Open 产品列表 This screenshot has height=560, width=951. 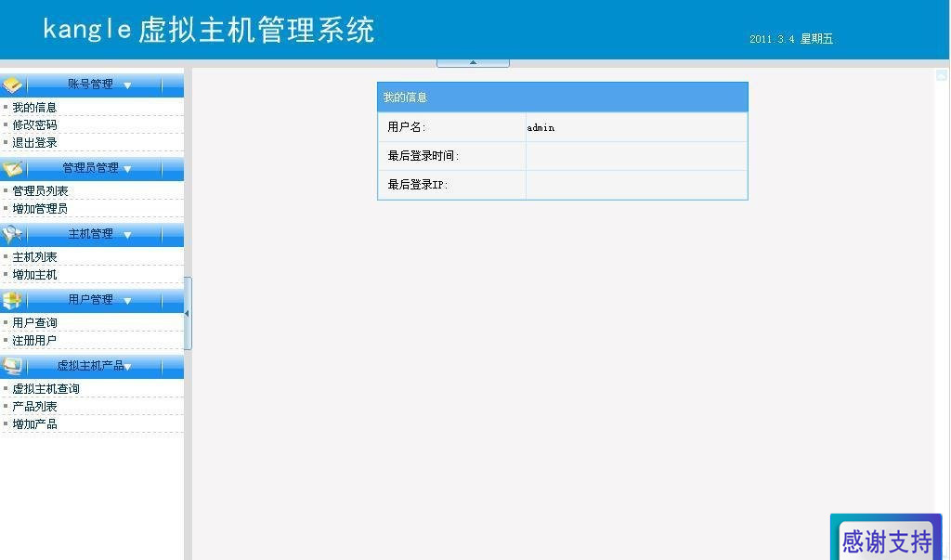click(x=34, y=407)
